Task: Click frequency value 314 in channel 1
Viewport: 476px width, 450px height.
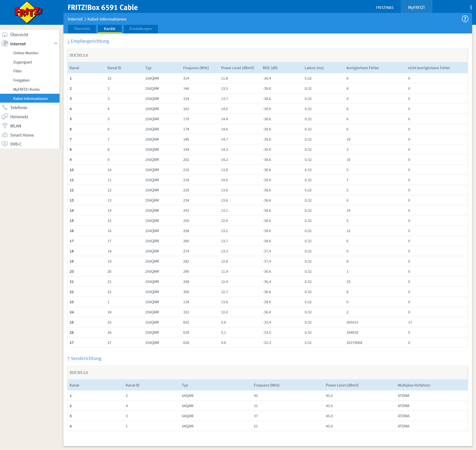Action: [x=186, y=78]
